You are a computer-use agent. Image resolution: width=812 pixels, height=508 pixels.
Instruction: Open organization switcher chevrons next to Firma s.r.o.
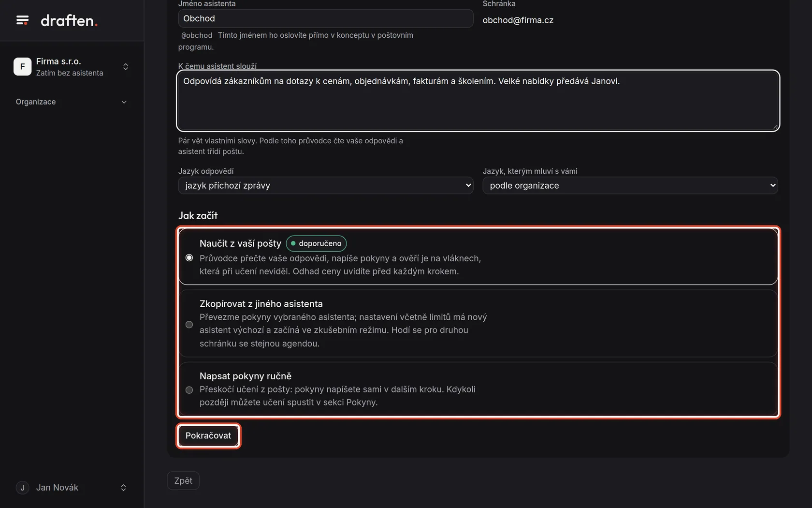point(126,67)
